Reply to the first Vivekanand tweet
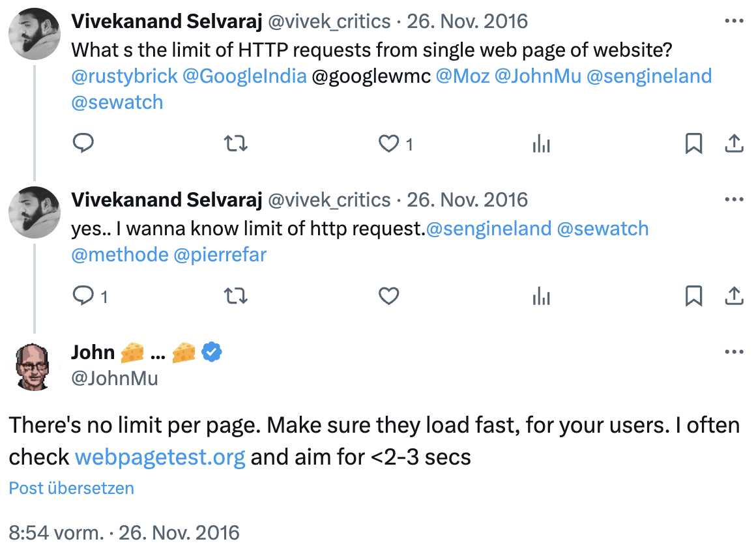Viewport: 756px width, 550px height. tap(83, 143)
